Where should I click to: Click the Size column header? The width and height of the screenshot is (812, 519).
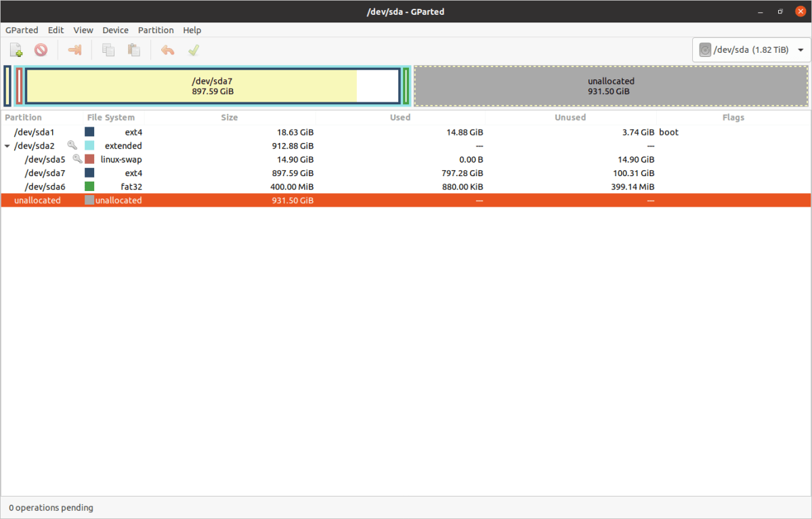pyautogui.click(x=230, y=118)
